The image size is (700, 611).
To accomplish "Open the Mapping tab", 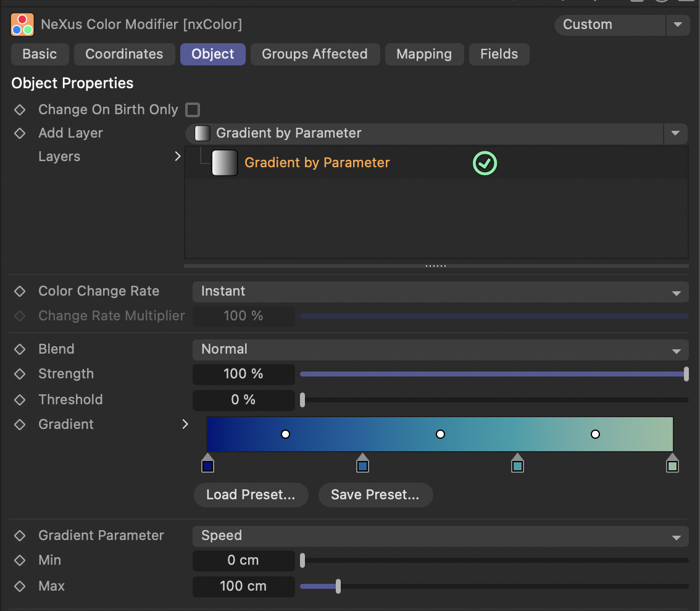I will click(x=424, y=54).
